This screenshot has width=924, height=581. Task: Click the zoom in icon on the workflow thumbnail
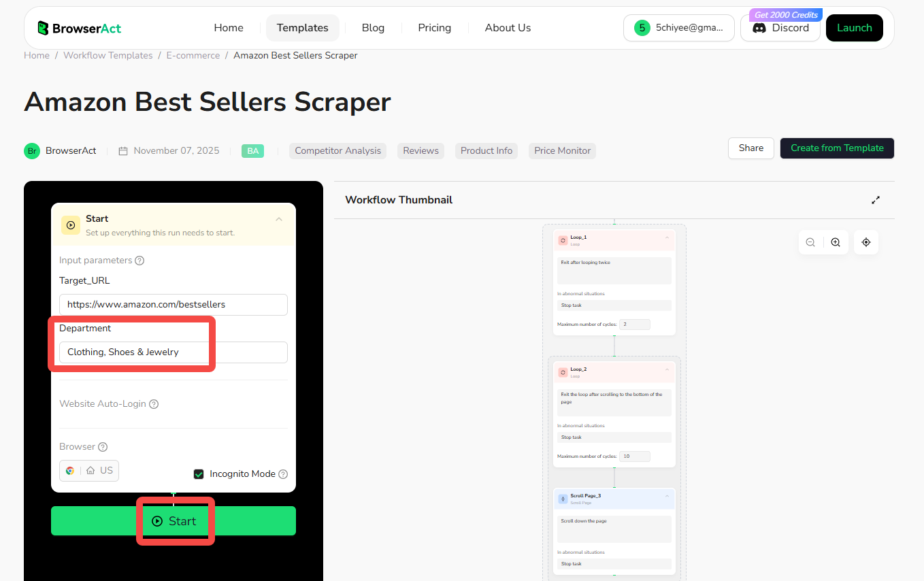click(836, 242)
